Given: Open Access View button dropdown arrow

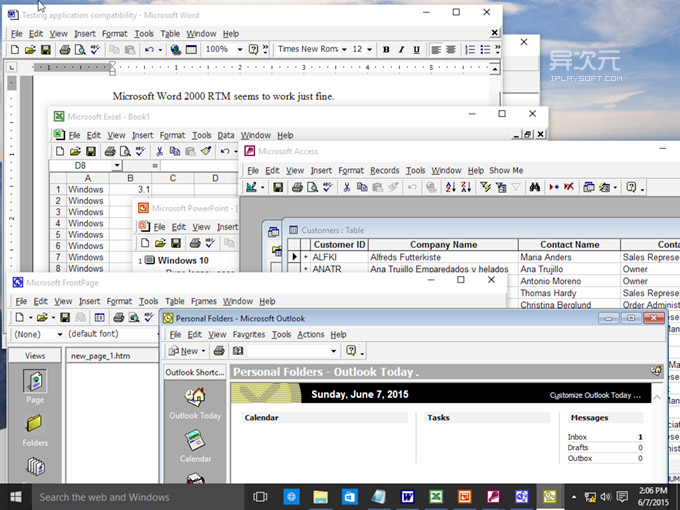Looking at the screenshot, I should 262,187.
